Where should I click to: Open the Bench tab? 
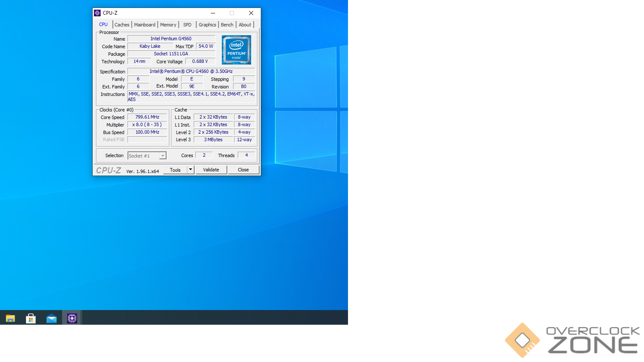pyautogui.click(x=227, y=25)
